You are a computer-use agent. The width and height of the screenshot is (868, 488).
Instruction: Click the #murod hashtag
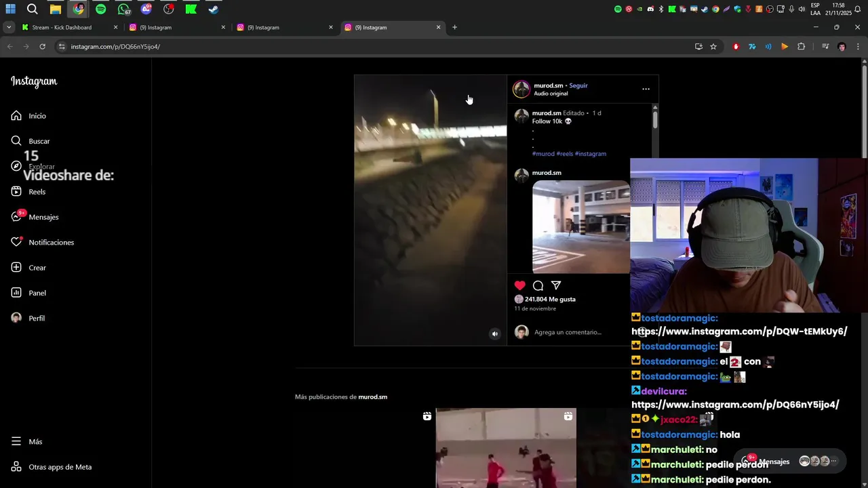[x=543, y=154]
